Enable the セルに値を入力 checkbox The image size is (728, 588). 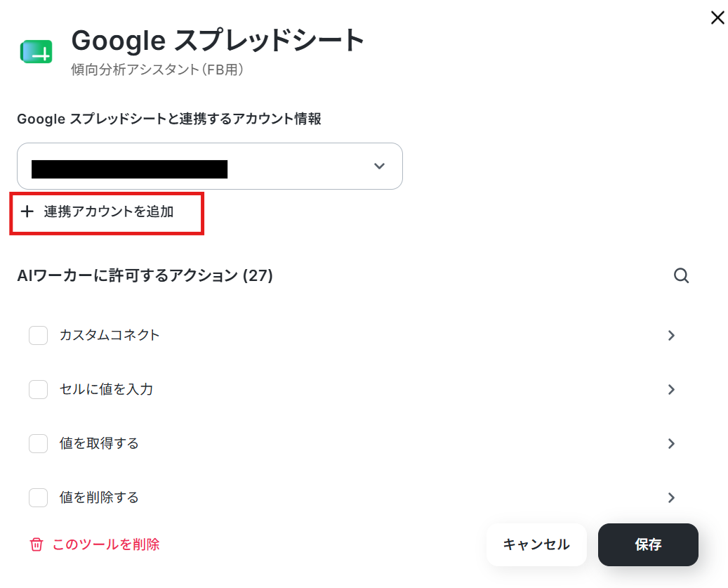point(38,389)
